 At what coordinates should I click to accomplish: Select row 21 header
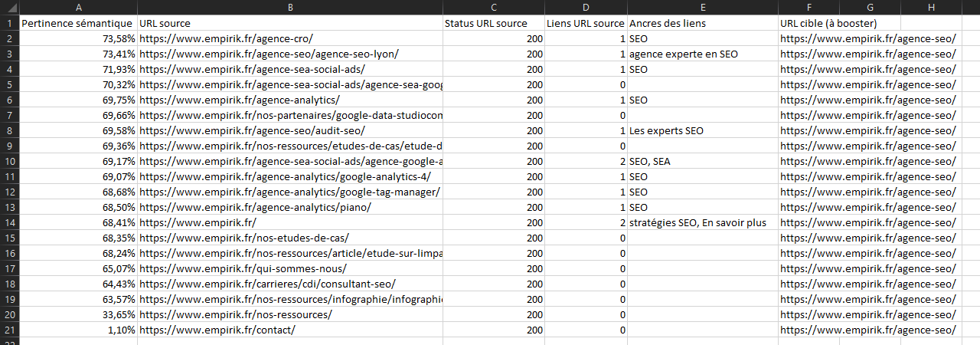(9, 330)
